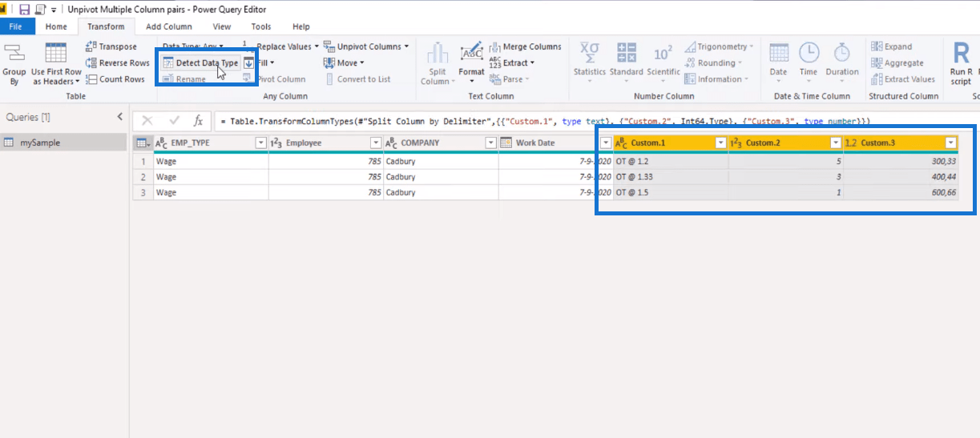The image size is (980, 438).
Task: Open the Statistics icon in Number Column
Action: point(590,53)
